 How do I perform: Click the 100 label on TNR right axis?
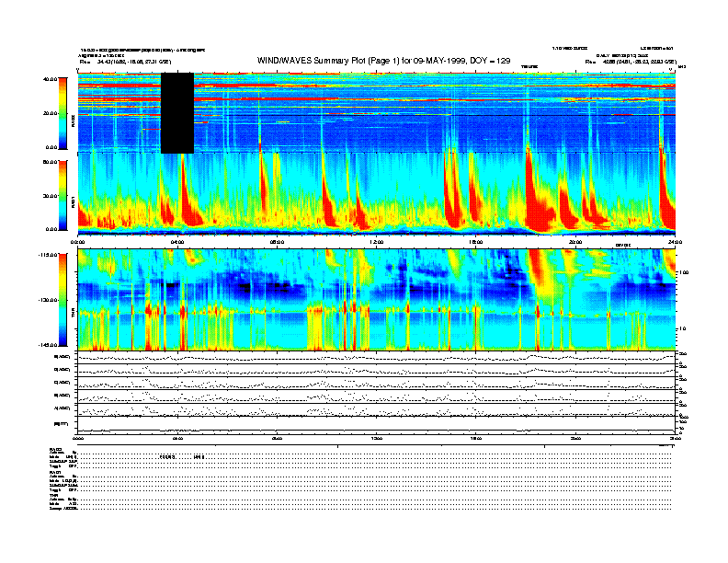[685, 272]
